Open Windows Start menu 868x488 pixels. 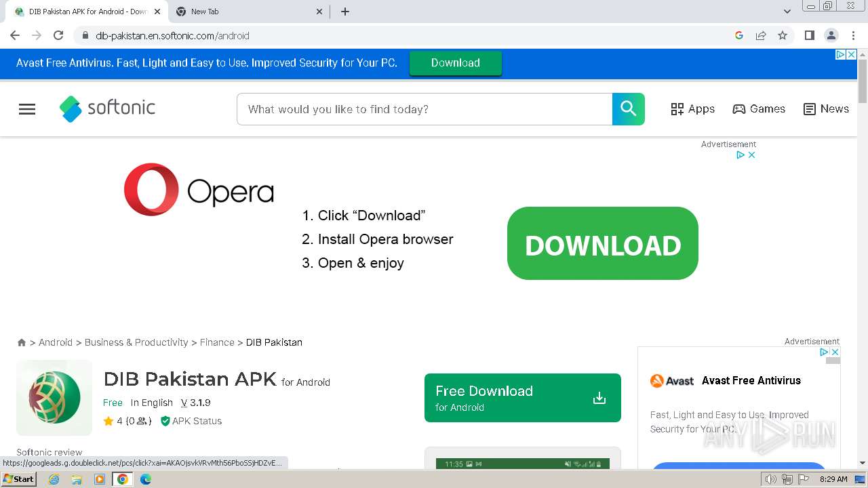18,479
